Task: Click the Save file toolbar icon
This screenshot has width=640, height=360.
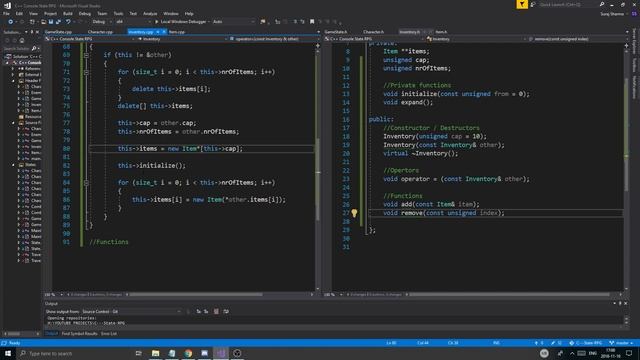Action: (x=51, y=22)
